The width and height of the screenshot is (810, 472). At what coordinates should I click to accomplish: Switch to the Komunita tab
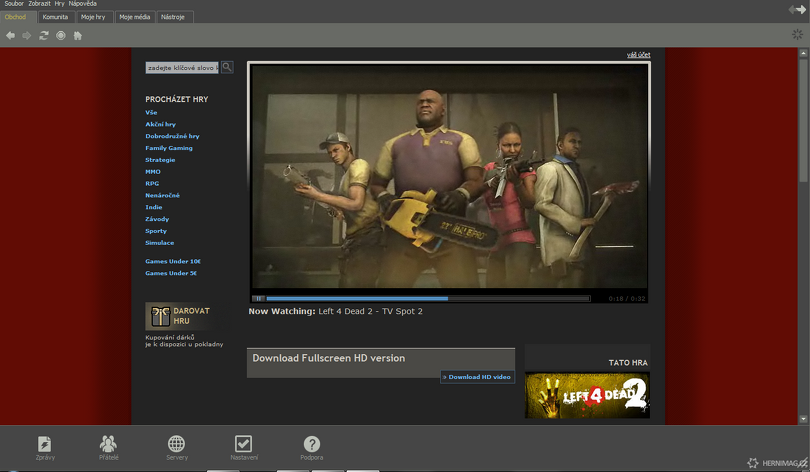[x=55, y=17]
